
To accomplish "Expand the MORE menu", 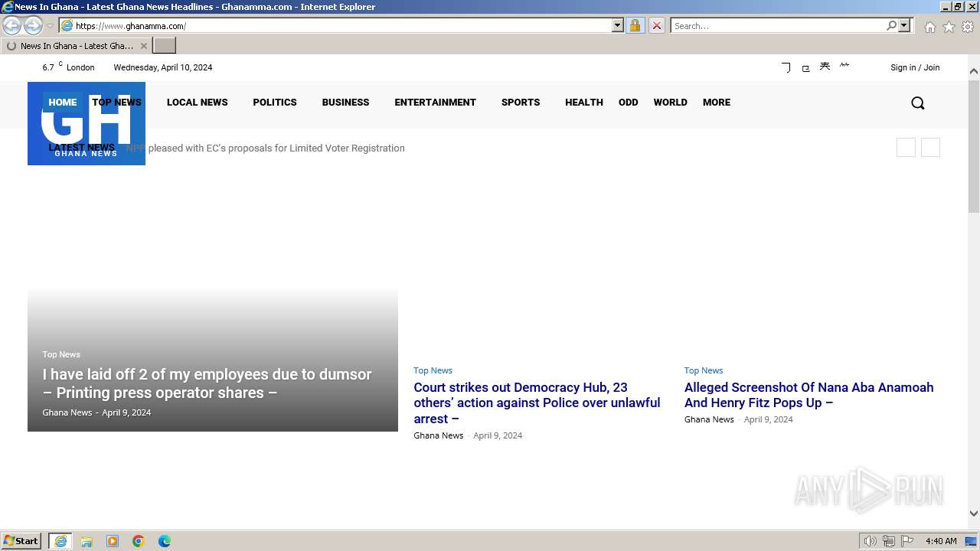I will [x=717, y=103].
